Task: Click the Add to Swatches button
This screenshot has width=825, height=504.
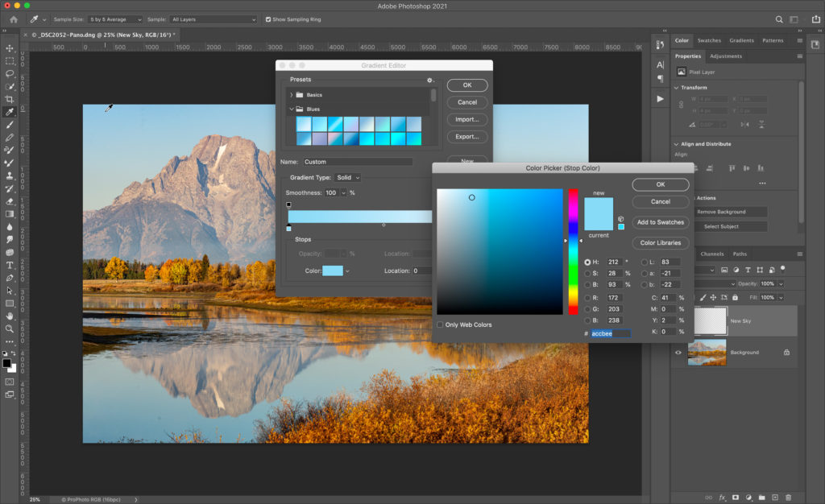Action: point(660,222)
